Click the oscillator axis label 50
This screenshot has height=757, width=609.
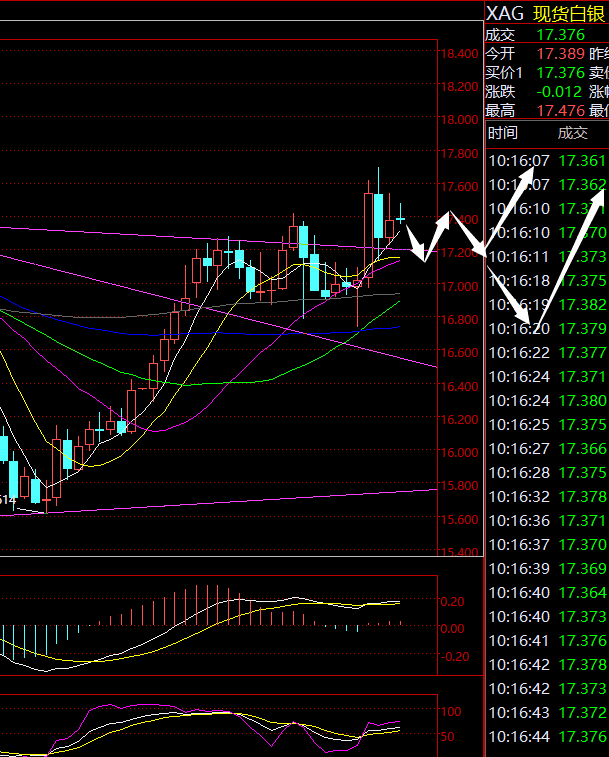coord(448,737)
